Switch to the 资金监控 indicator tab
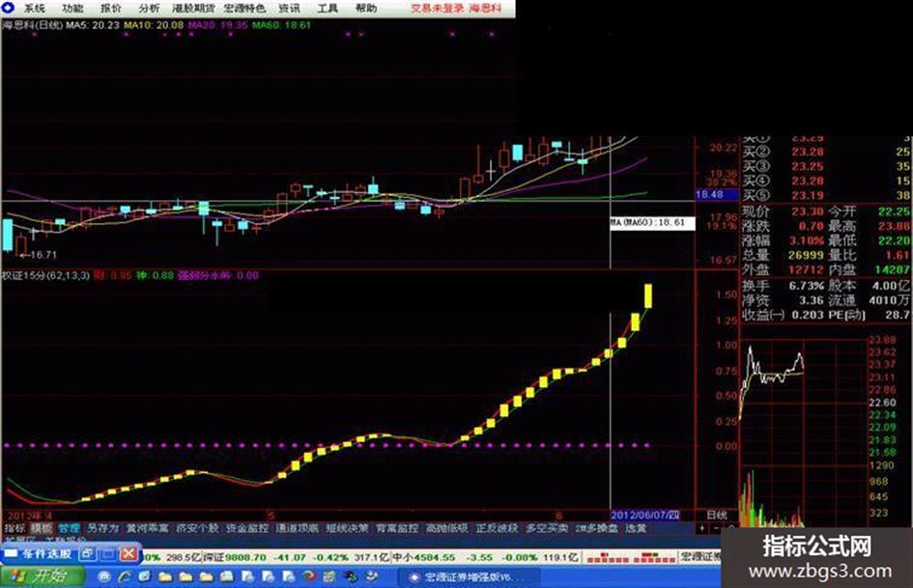 click(x=247, y=528)
